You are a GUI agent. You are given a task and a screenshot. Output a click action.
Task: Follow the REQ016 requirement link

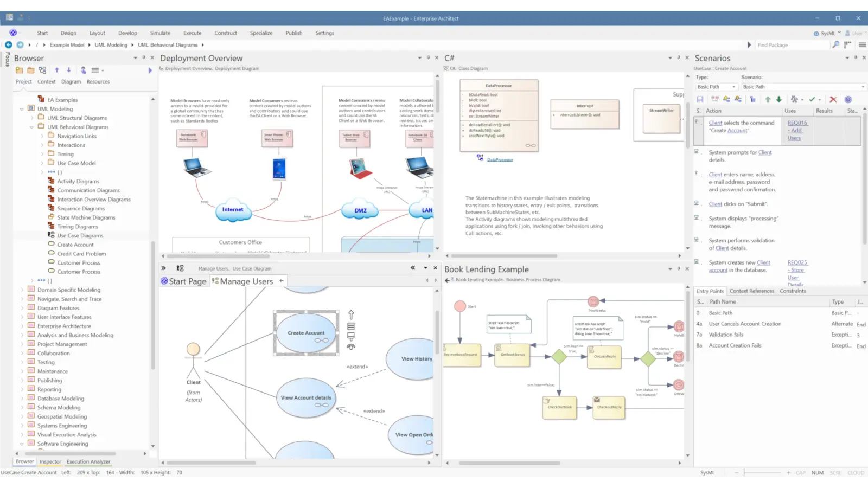click(x=797, y=123)
